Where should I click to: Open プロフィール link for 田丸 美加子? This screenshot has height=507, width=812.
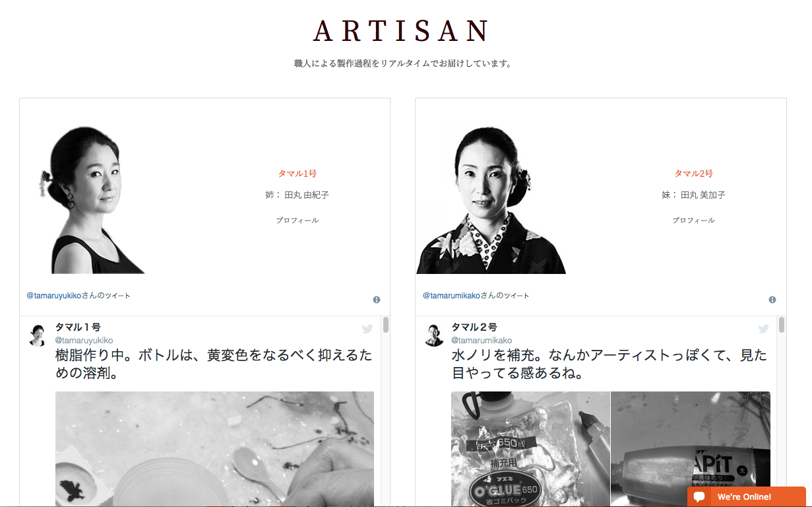pos(693,220)
